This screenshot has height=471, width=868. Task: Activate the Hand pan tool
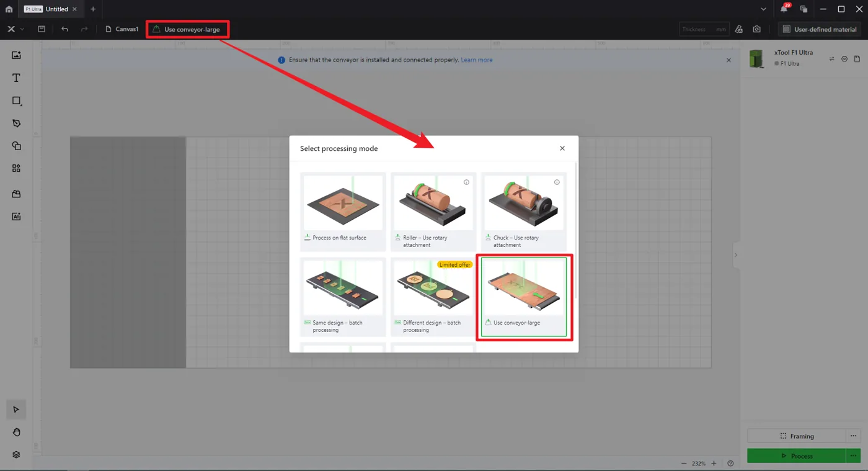click(x=16, y=432)
